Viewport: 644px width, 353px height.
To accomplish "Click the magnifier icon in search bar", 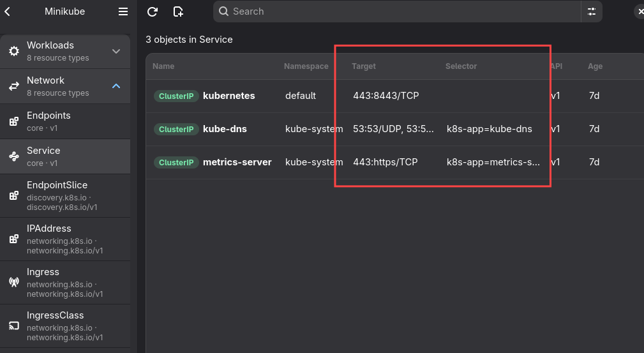I will click(x=223, y=11).
